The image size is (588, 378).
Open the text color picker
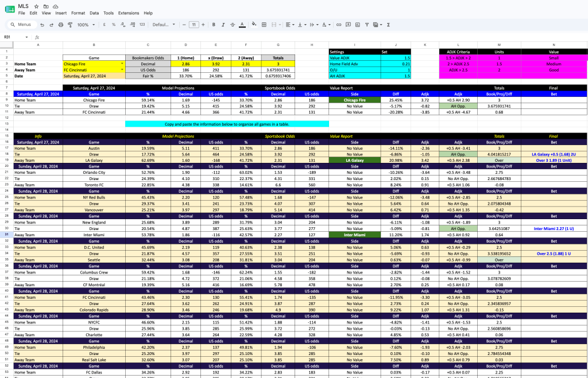(x=242, y=25)
